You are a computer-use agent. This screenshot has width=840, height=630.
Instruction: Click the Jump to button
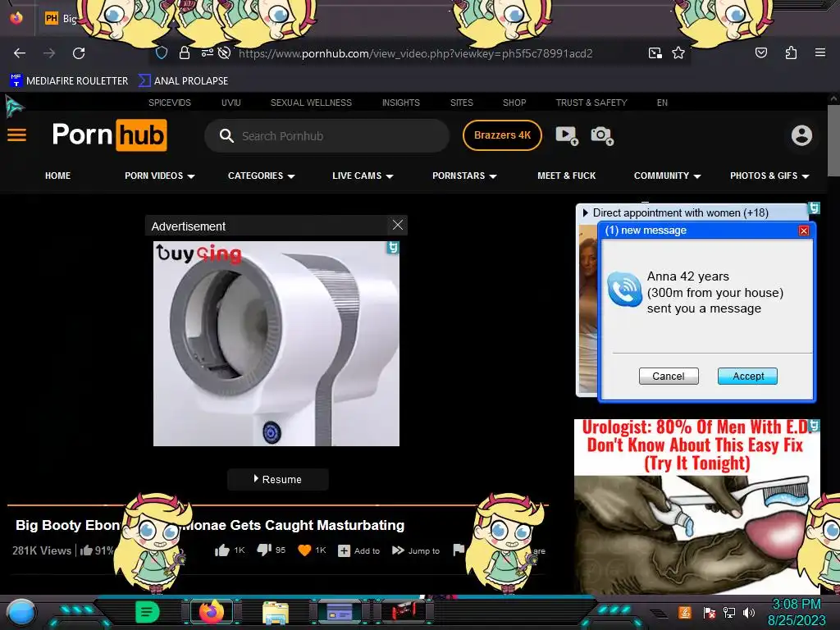tap(416, 550)
